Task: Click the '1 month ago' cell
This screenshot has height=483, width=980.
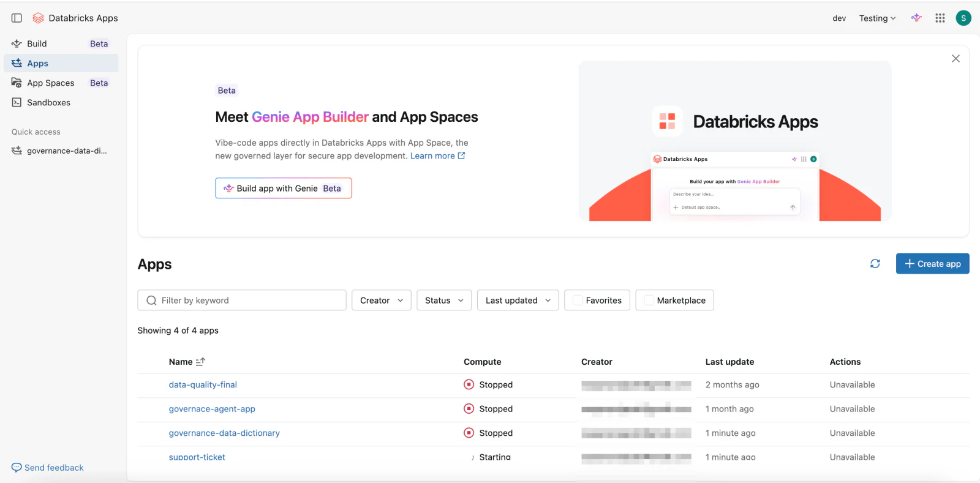Action: coord(729,409)
